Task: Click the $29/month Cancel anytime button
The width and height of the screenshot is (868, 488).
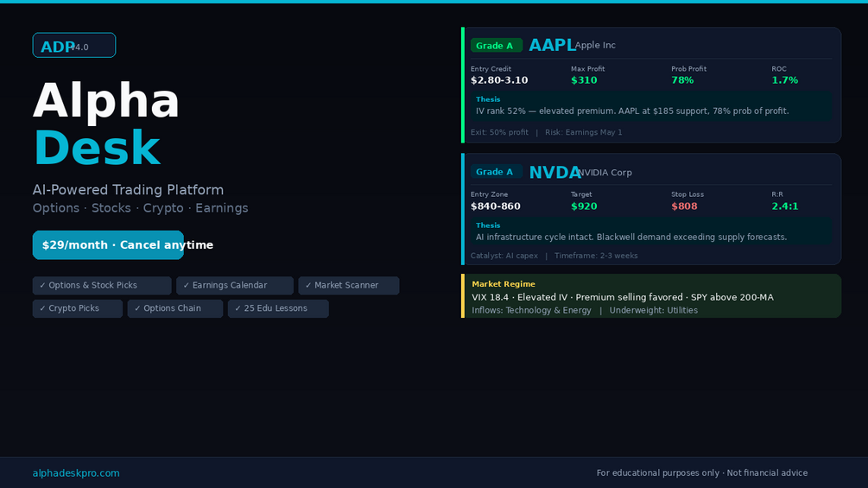Action: (108, 245)
